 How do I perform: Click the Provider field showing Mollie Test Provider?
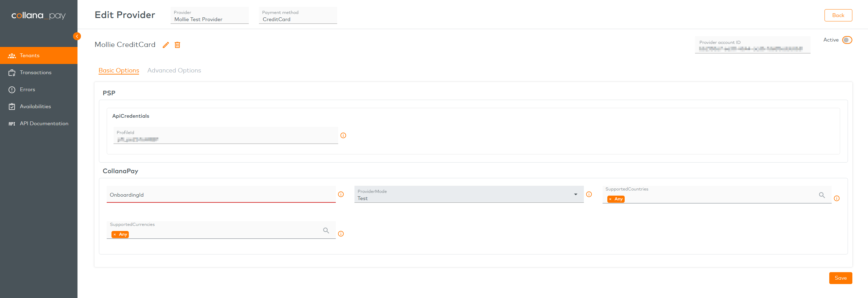coord(210,15)
